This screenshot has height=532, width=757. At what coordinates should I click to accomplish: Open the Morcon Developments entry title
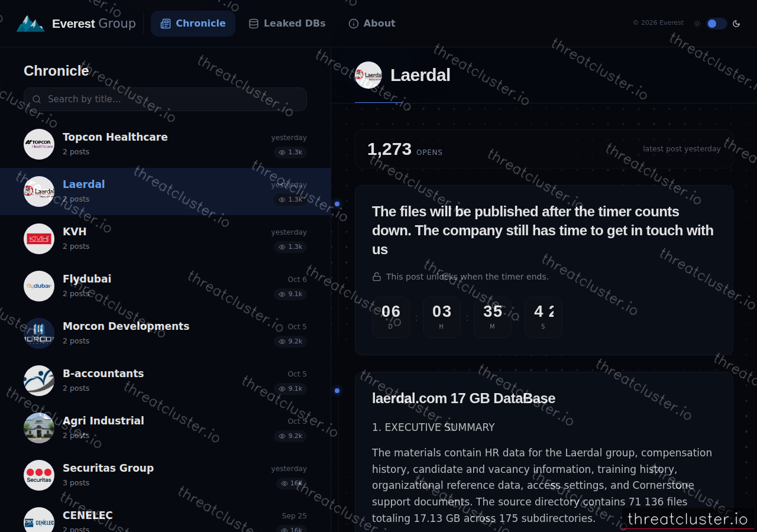click(126, 326)
